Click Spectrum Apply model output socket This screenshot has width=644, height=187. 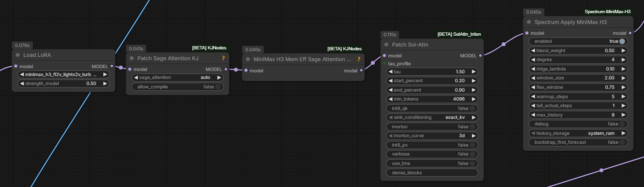pyautogui.click(x=630, y=33)
